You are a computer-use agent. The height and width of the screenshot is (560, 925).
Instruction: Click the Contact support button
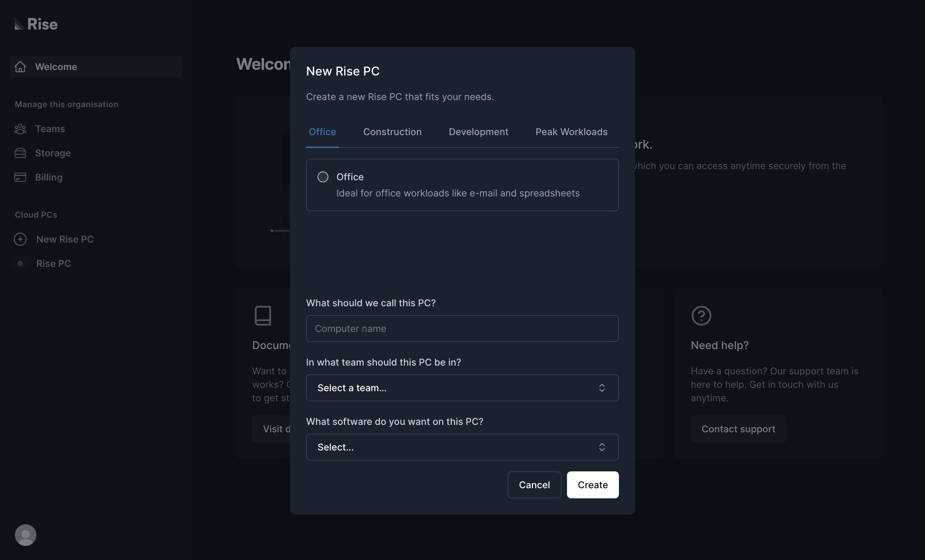(738, 429)
